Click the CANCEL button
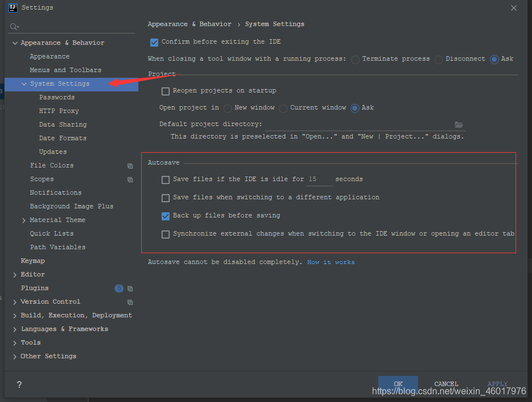The width and height of the screenshot is (532, 402). (x=446, y=384)
